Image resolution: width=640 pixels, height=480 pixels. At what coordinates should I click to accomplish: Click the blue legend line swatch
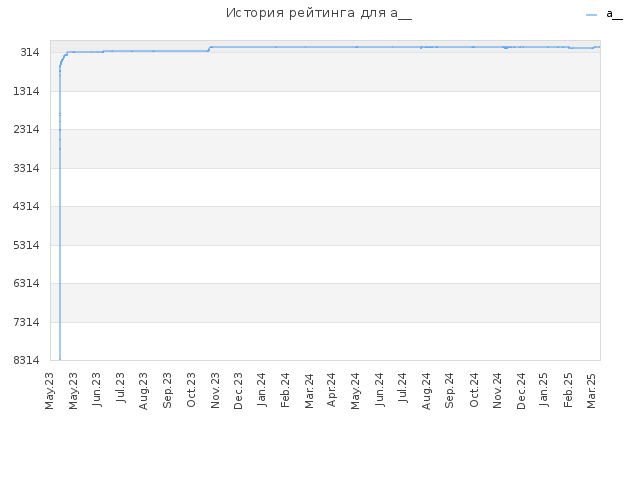tap(591, 15)
